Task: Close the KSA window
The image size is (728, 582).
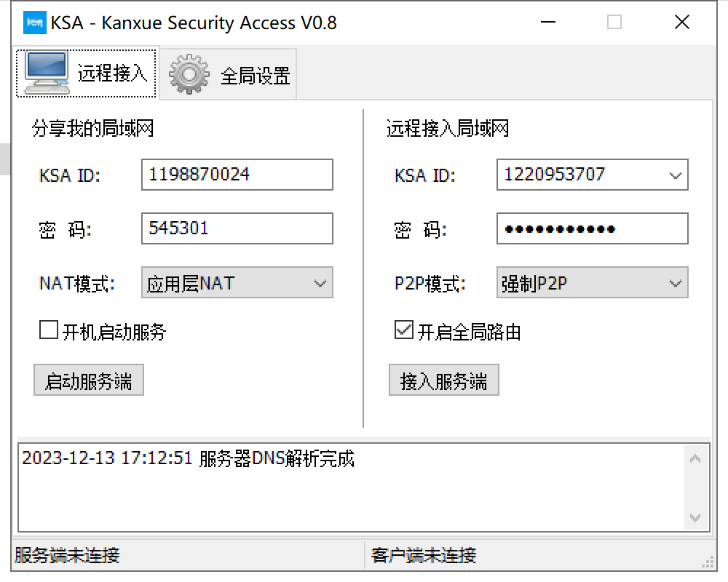Action: [682, 23]
